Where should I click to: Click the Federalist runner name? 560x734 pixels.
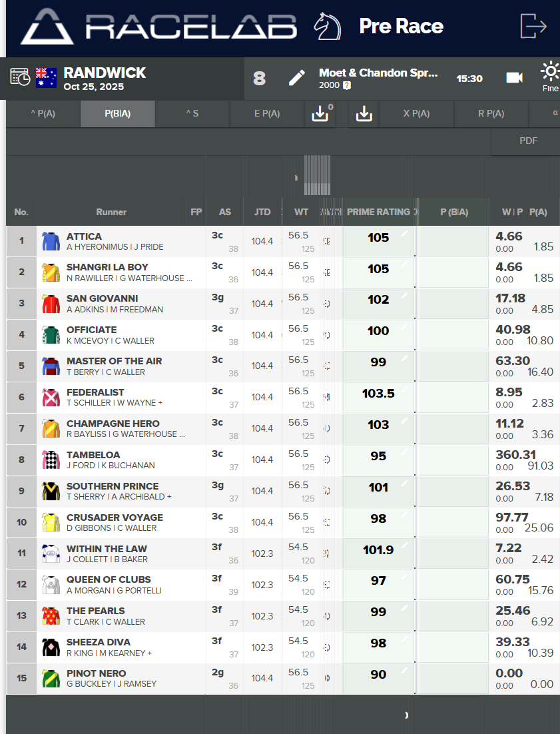[95, 392]
